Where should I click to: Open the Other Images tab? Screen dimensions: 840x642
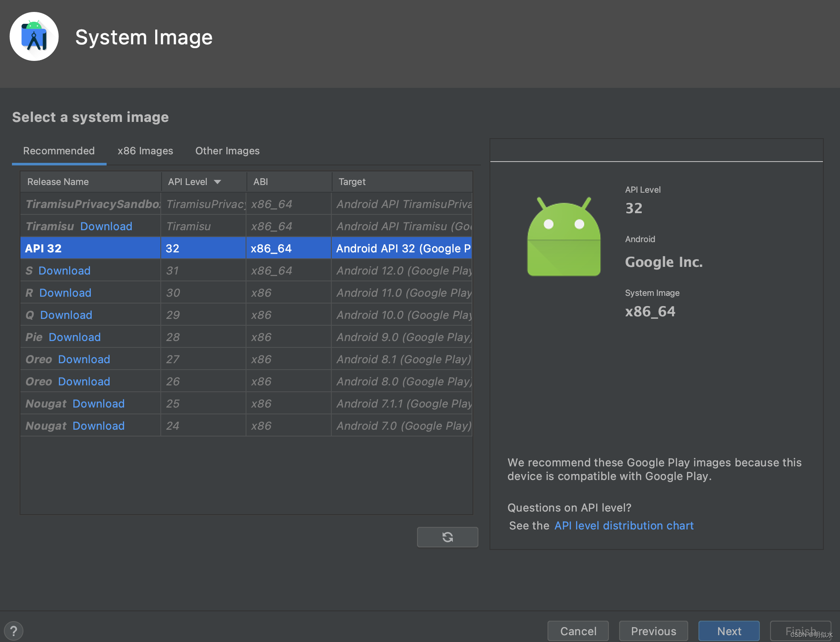(227, 151)
